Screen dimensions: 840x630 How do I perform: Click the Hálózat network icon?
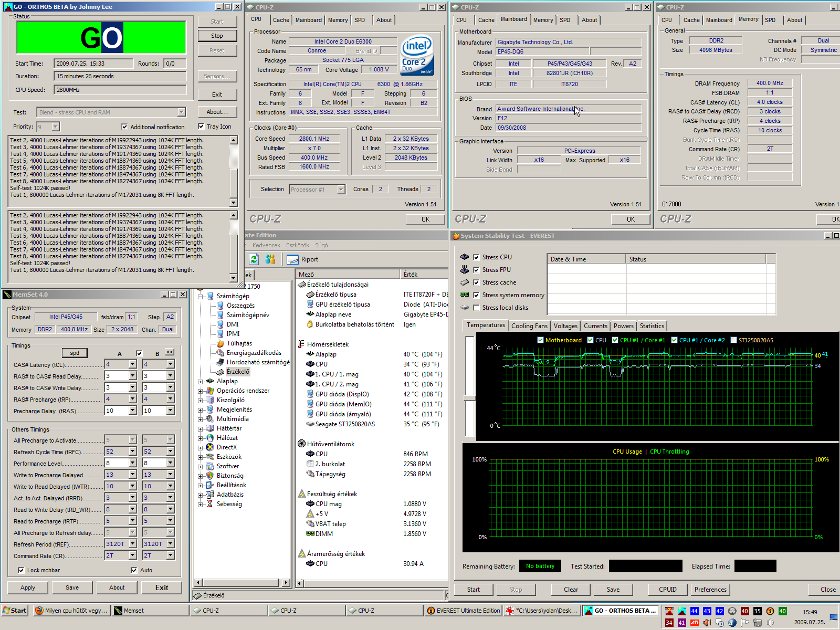(x=210, y=438)
